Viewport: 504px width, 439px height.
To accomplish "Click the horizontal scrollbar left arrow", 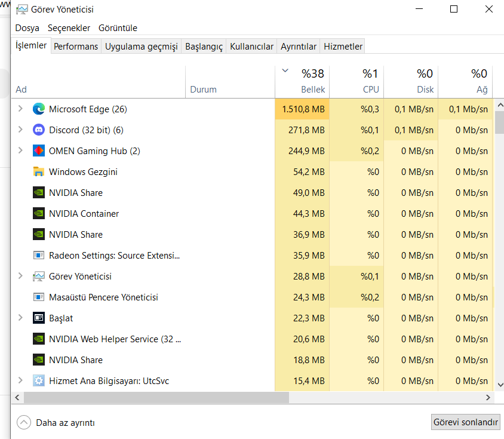I will (17, 398).
